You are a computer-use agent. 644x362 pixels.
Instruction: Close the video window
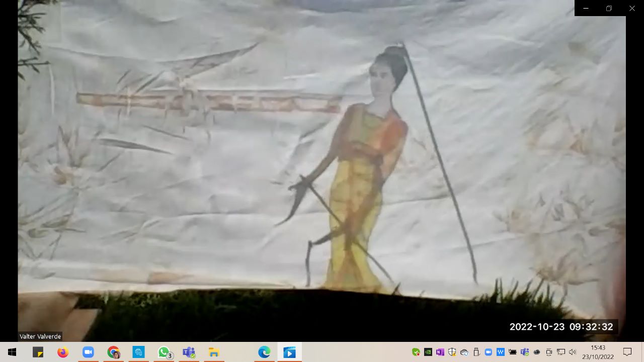coord(632,8)
